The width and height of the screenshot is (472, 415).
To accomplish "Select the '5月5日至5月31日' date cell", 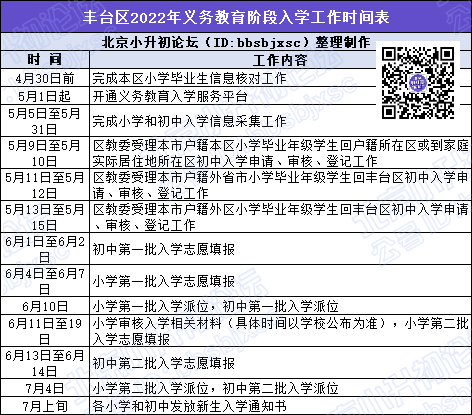I will [45, 121].
